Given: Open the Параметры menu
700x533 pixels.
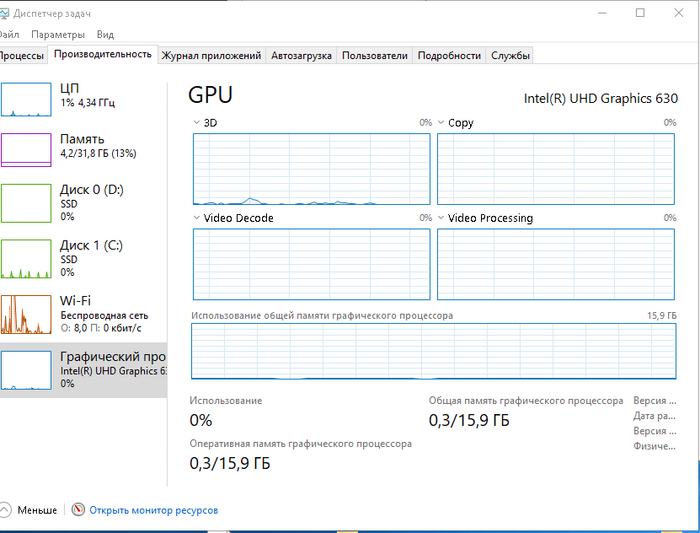Looking at the screenshot, I should tap(58, 34).
